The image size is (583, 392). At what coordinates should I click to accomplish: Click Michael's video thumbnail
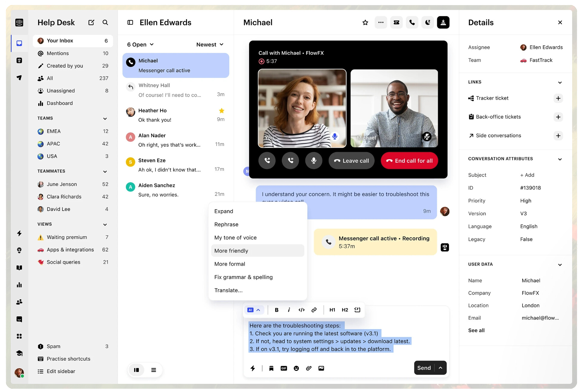394,108
